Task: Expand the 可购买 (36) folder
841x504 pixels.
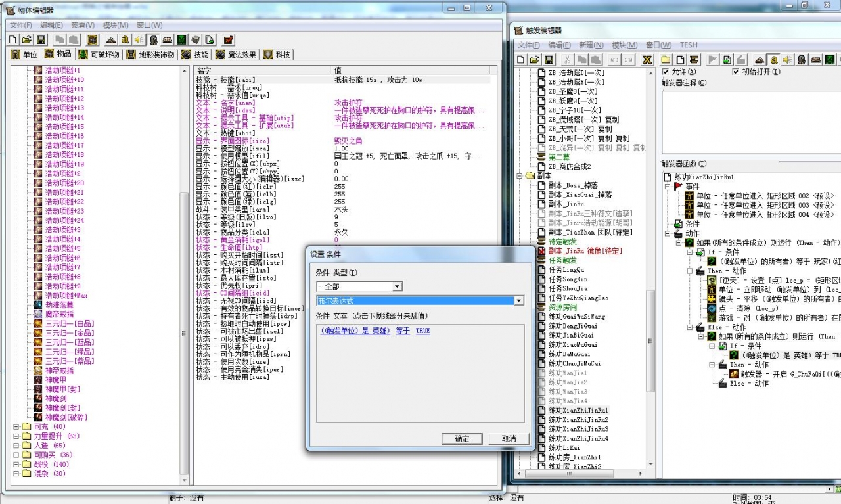Action: coord(16,455)
